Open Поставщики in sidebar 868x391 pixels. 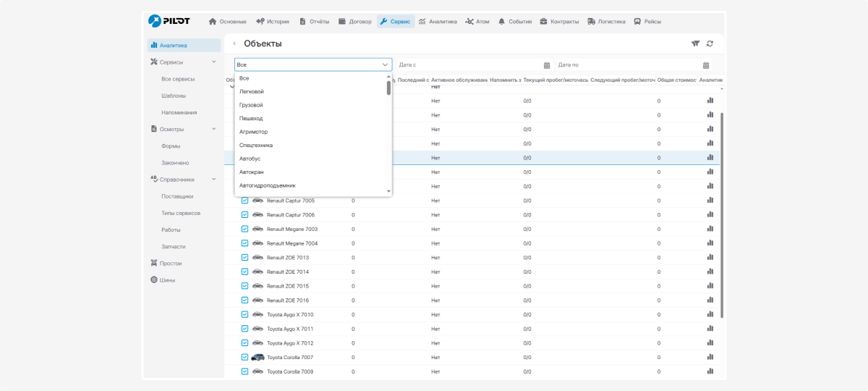pos(177,195)
